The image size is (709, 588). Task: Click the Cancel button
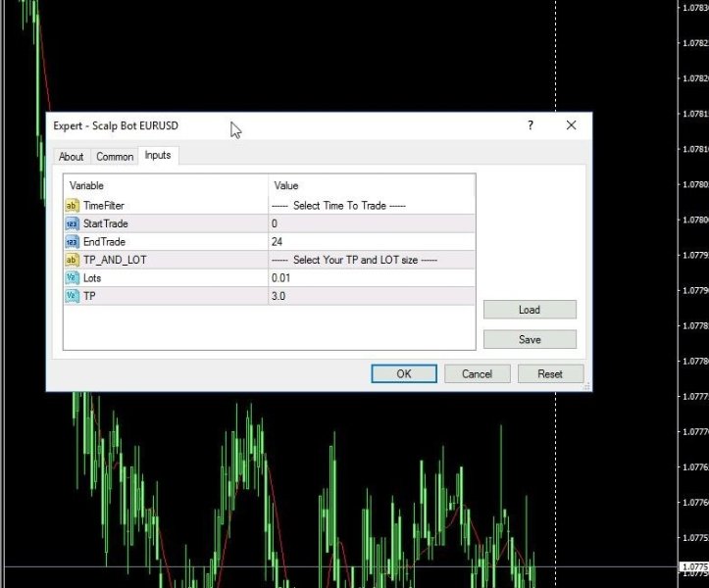pyautogui.click(x=477, y=373)
